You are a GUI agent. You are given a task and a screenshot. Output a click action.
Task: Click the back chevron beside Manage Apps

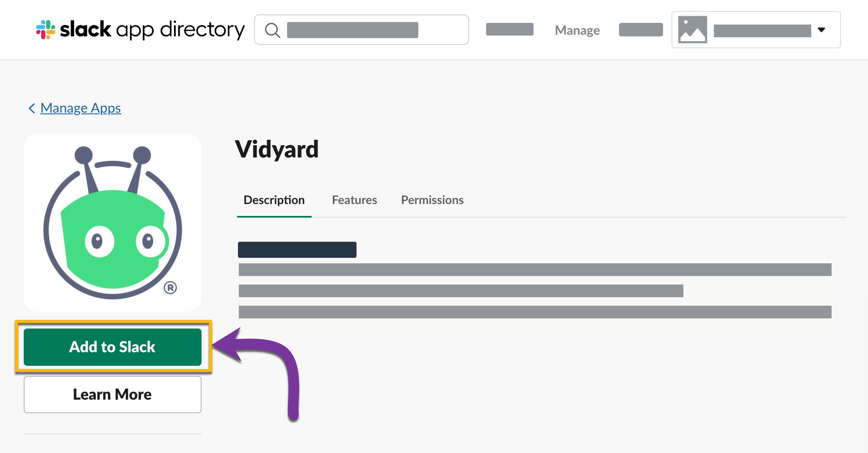(32, 108)
